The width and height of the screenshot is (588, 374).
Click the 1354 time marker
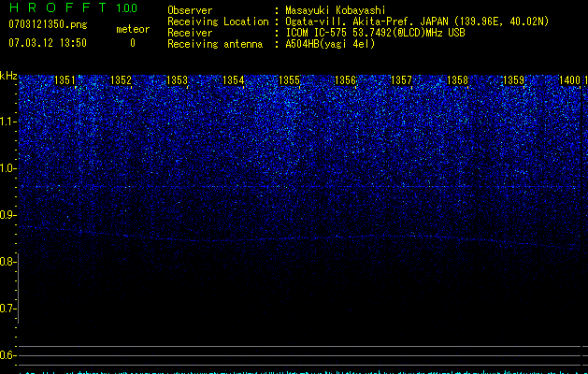click(234, 80)
